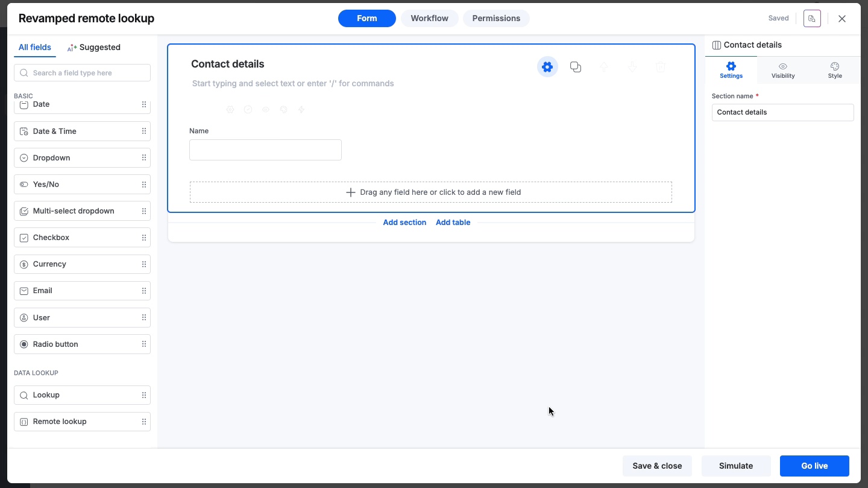Click the preview icon beside Saved
Viewport: 868px width, 488px height.
coord(812,18)
